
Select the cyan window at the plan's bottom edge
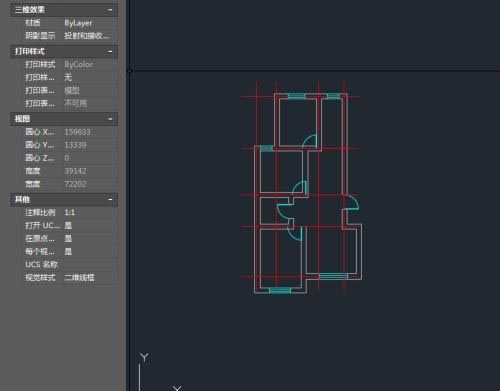[280, 291]
